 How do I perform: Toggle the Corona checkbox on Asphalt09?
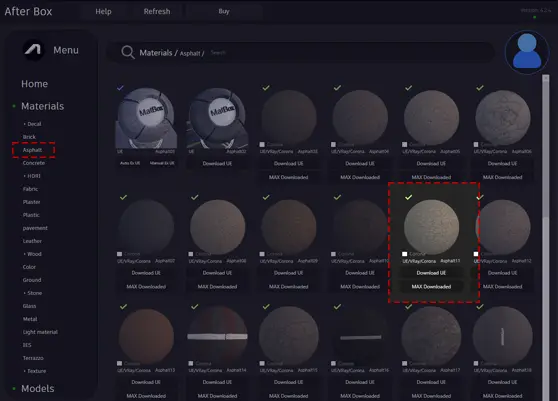(262, 254)
